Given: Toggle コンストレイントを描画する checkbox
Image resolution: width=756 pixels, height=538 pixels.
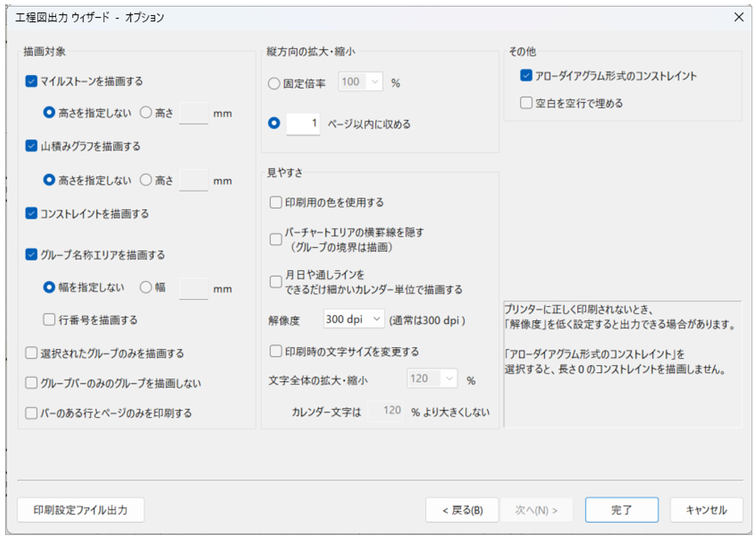Looking at the screenshot, I should pos(32,214).
